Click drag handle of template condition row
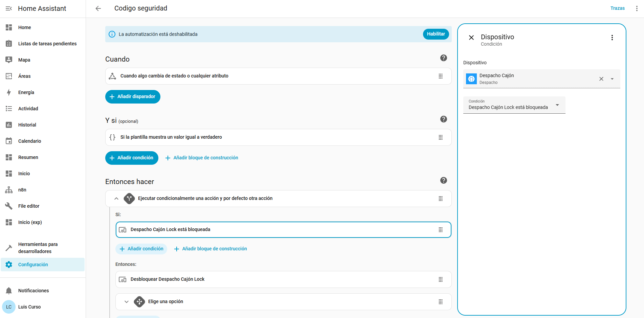644x318 pixels. tap(441, 137)
